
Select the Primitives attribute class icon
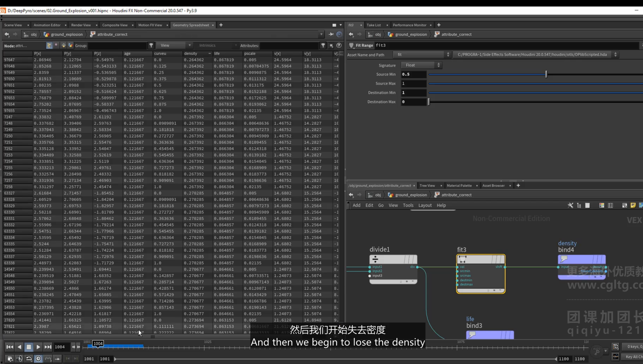tap(63, 45)
